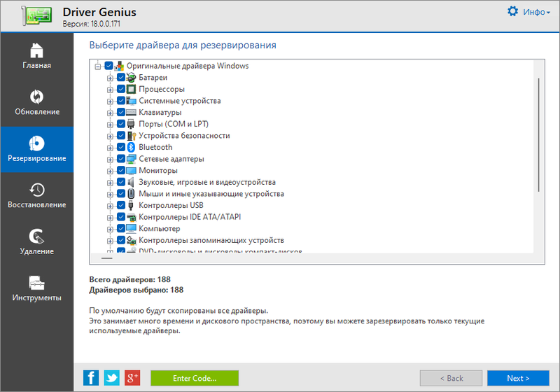Select the Мониторы row label
The width and height of the screenshot is (560, 392).
(158, 171)
